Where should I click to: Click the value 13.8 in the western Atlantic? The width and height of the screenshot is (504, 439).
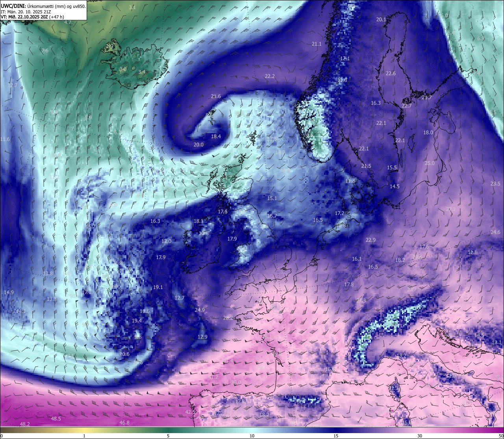click(48, 273)
